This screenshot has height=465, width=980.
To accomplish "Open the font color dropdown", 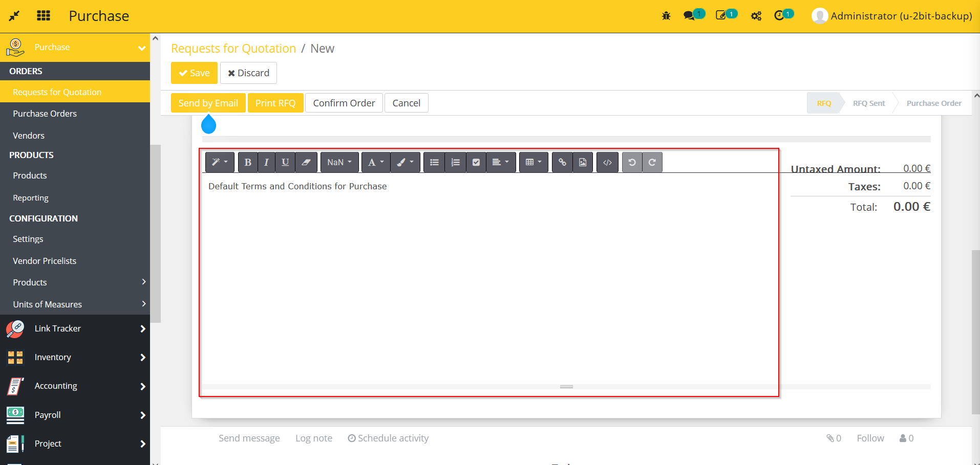I will click(376, 162).
